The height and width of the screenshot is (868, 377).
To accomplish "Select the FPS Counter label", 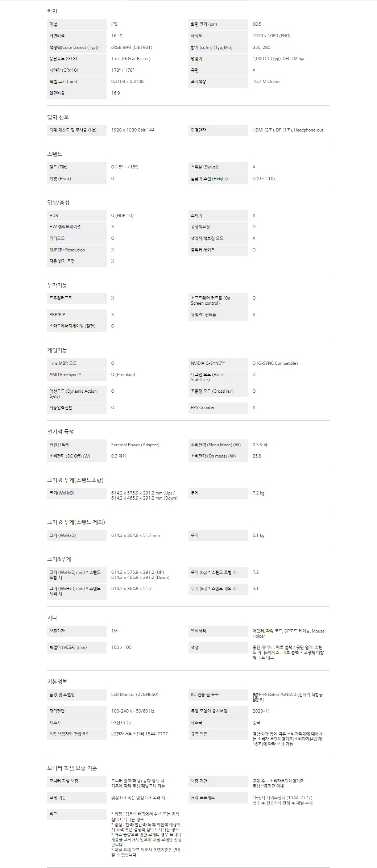I will pos(203,408).
